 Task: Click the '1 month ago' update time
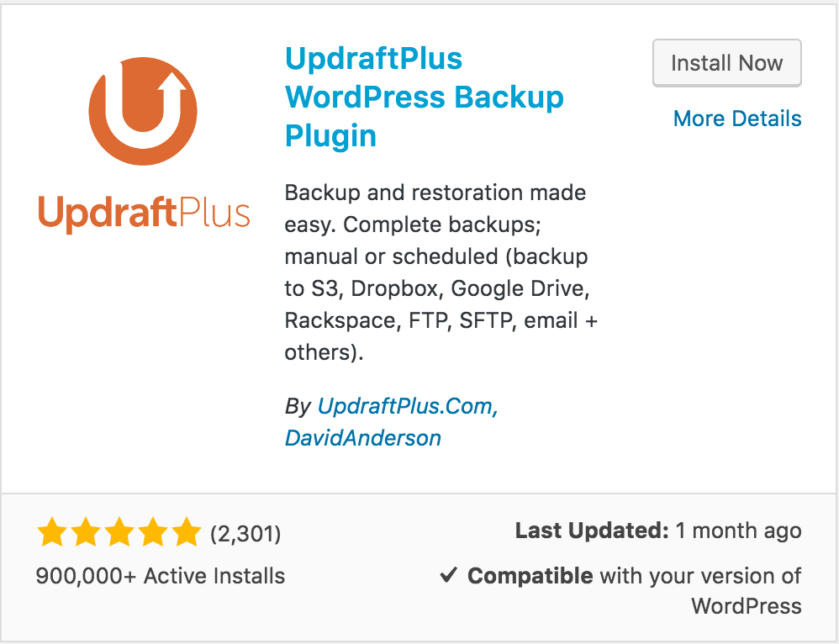pos(738,531)
